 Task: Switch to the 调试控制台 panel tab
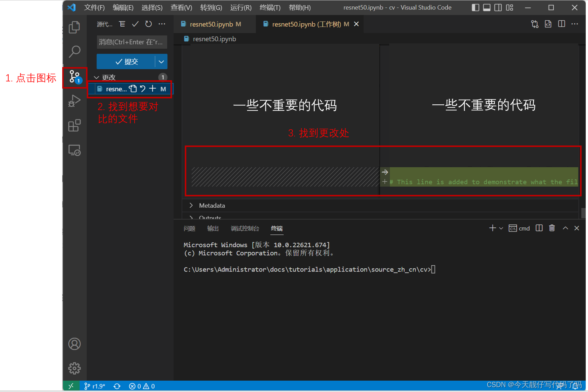[245, 228]
